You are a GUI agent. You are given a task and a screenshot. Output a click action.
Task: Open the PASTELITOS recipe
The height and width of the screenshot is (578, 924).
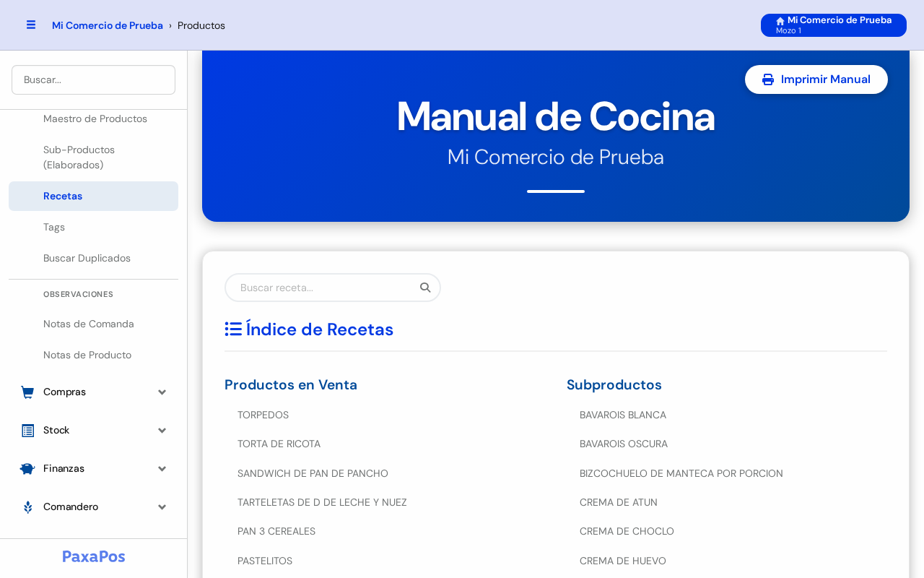265,561
